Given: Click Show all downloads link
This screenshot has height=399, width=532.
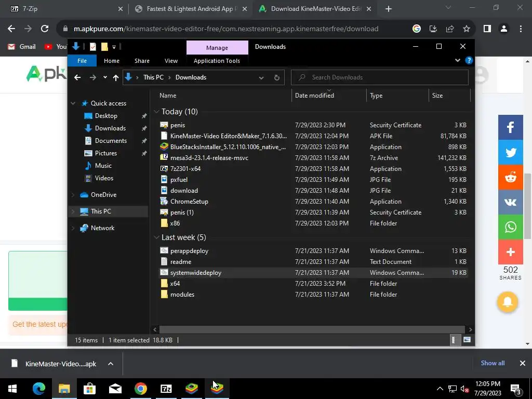Looking at the screenshot, I should [x=493, y=363].
